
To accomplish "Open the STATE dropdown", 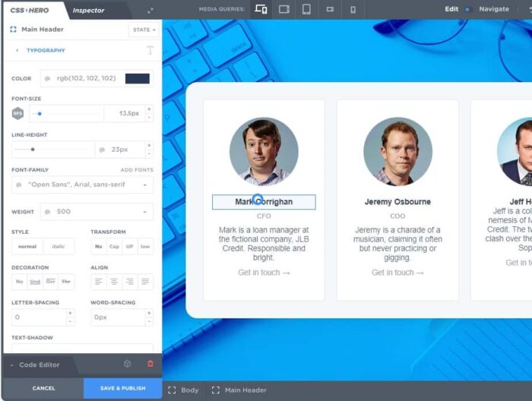I will tap(144, 30).
